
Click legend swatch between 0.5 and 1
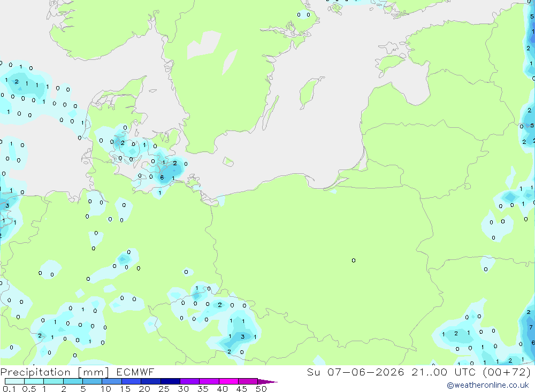point(34,381)
